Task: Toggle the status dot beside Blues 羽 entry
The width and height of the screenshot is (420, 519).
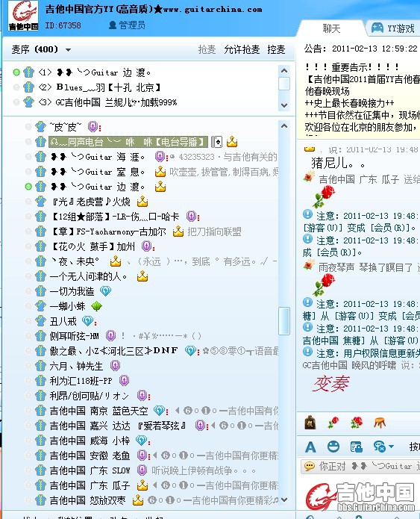Action: coord(16,87)
